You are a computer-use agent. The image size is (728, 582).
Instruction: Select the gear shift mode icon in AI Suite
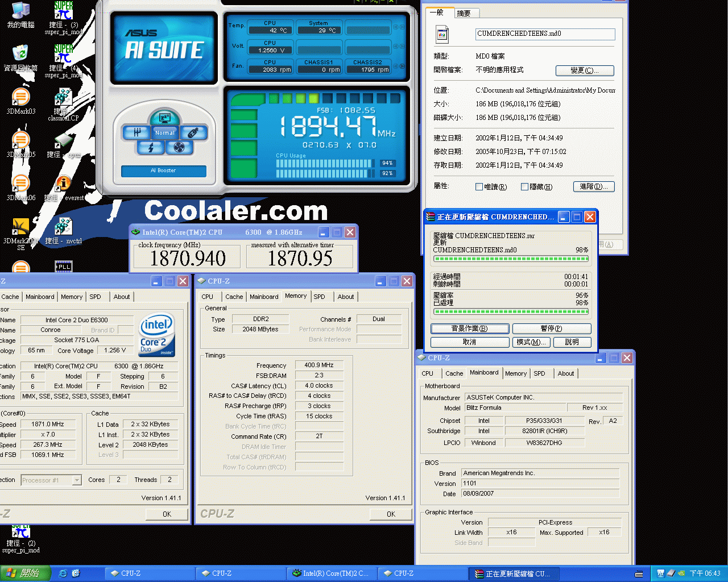click(136, 132)
